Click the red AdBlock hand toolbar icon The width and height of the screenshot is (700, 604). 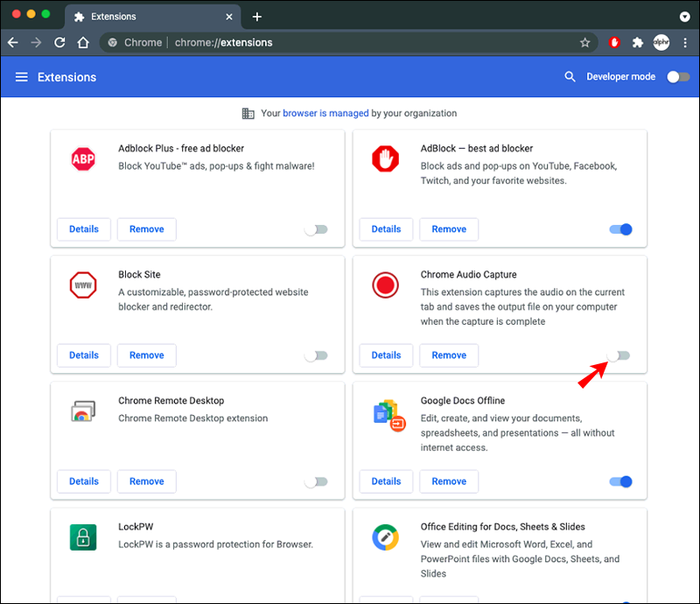615,42
